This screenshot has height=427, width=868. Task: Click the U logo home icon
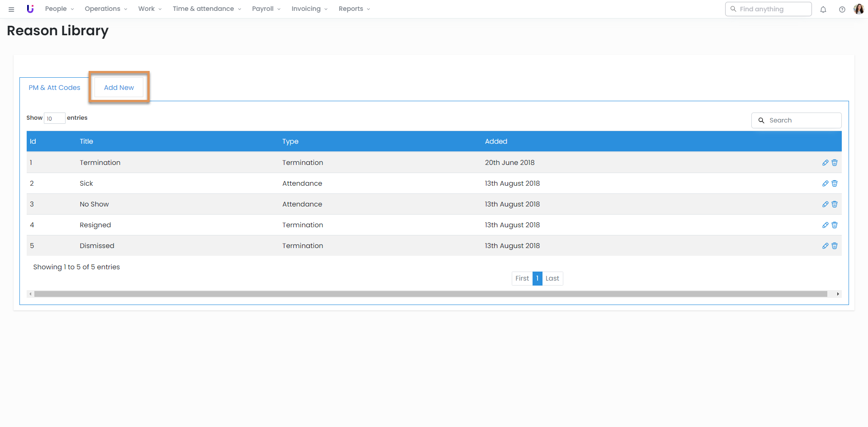coord(30,9)
